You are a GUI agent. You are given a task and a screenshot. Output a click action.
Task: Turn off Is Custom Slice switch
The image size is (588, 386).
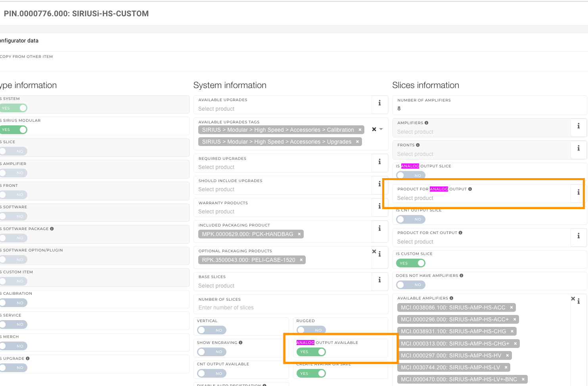pos(411,263)
